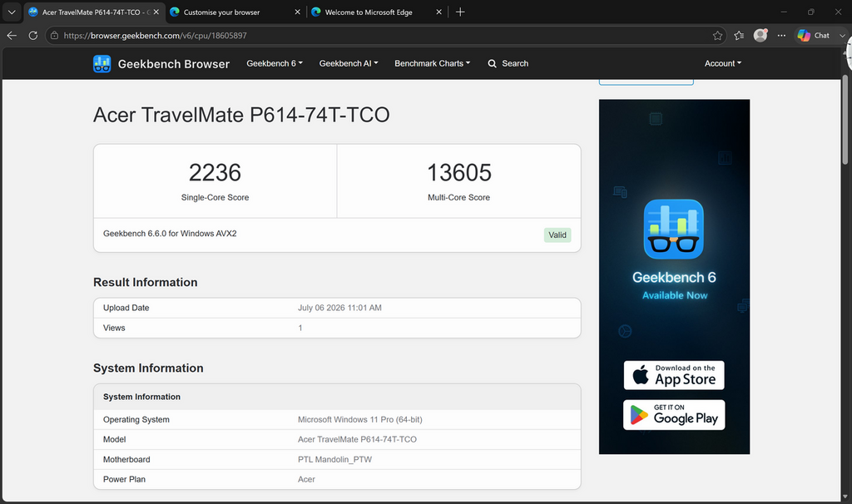Click the browser back arrow
The width and height of the screenshot is (852, 504).
(x=12, y=35)
